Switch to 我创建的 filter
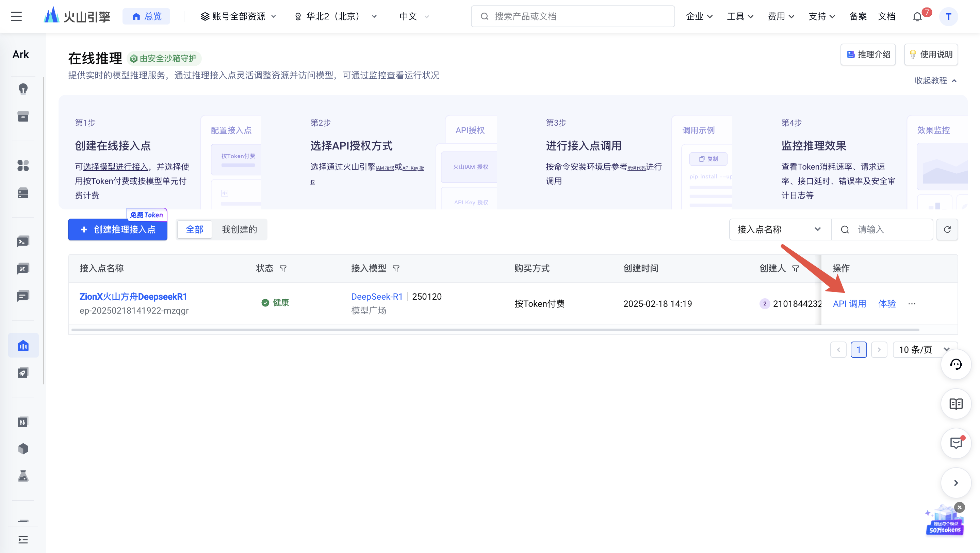Viewport: 980px width, 553px height. (x=239, y=230)
